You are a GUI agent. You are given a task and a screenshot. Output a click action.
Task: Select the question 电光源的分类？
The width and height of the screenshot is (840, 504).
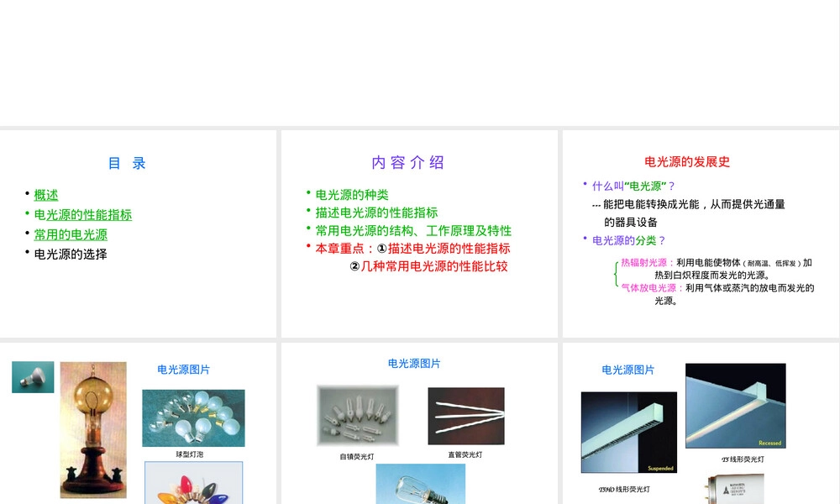point(629,240)
